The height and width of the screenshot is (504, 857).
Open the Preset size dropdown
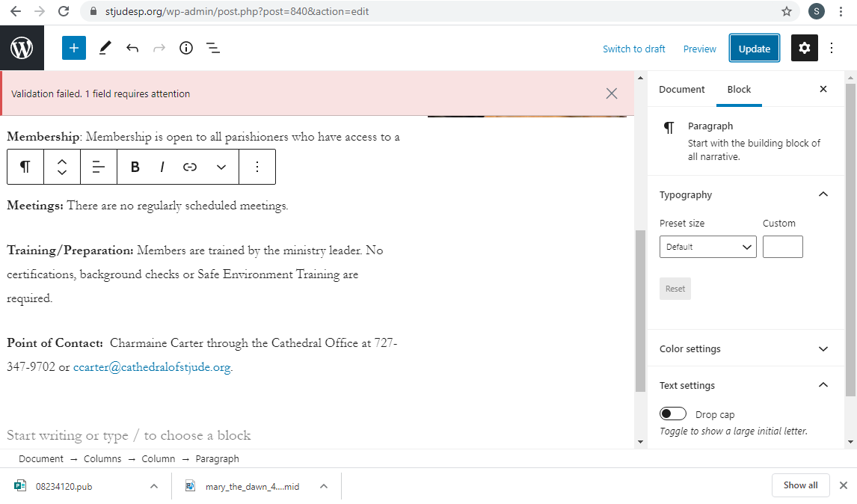coord(707,247)
